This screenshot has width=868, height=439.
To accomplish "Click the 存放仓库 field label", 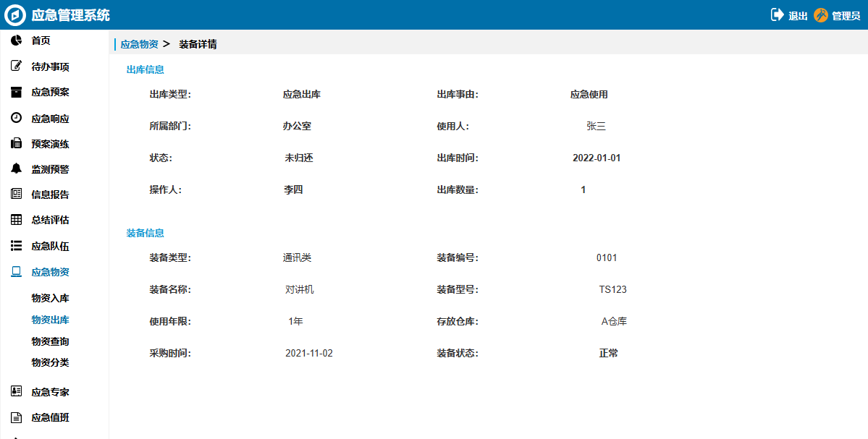I will point(458,321).
